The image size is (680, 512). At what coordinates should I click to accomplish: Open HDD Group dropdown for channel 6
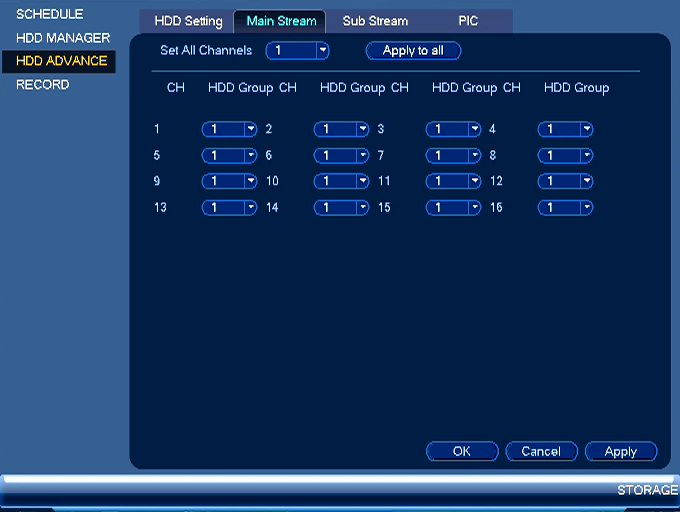pyautogui.click(x=341, y=156)
